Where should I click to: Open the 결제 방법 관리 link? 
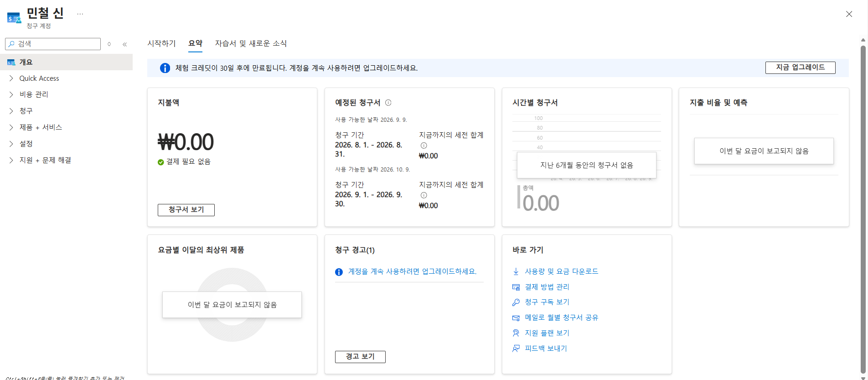[x=547, y=287]
